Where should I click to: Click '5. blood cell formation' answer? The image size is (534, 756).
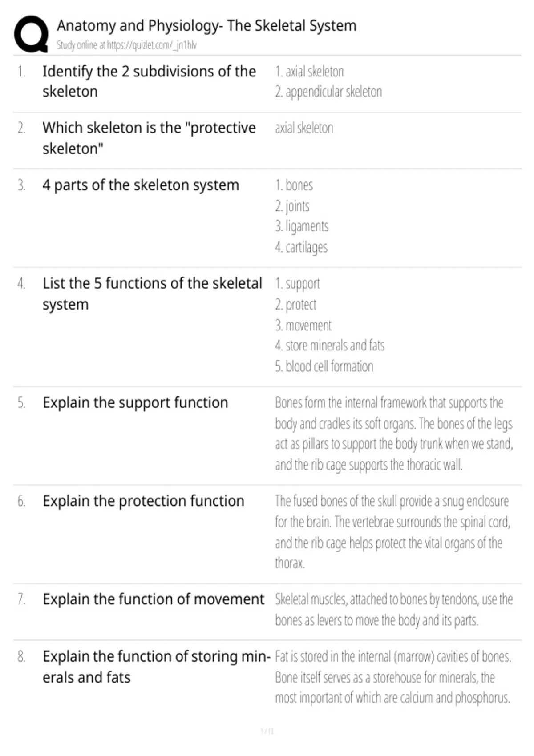(324, 366)
